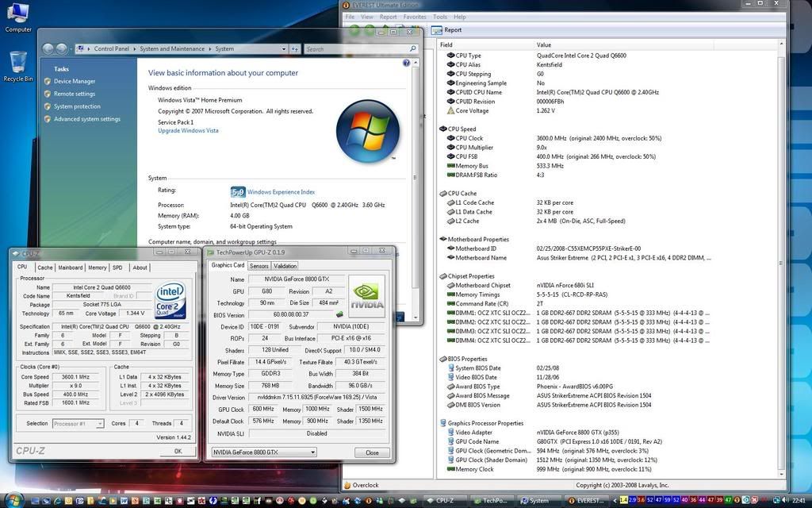812x508 pixels.
Task: Click the NVIDIA logo in GPU-Z
Action: click(366, 296)
